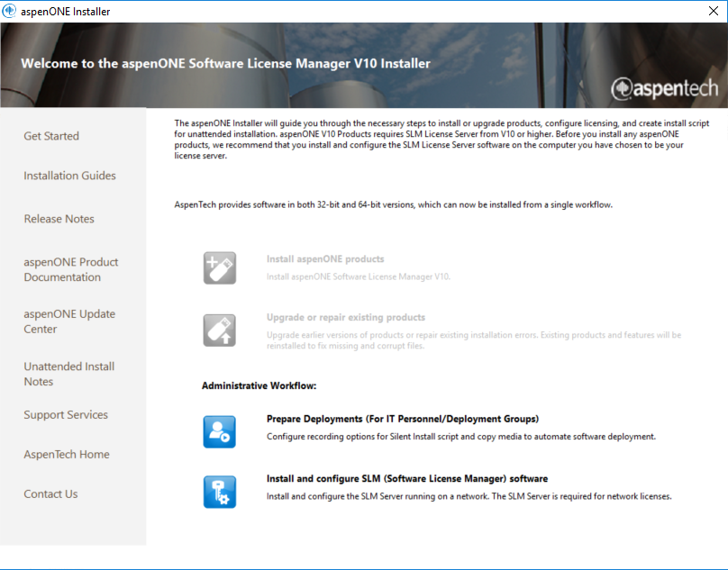The width and height of the screenshot is (728, 570).
Task: Click the 'Upgrade earlier versions of products' description
Action: 474,340
